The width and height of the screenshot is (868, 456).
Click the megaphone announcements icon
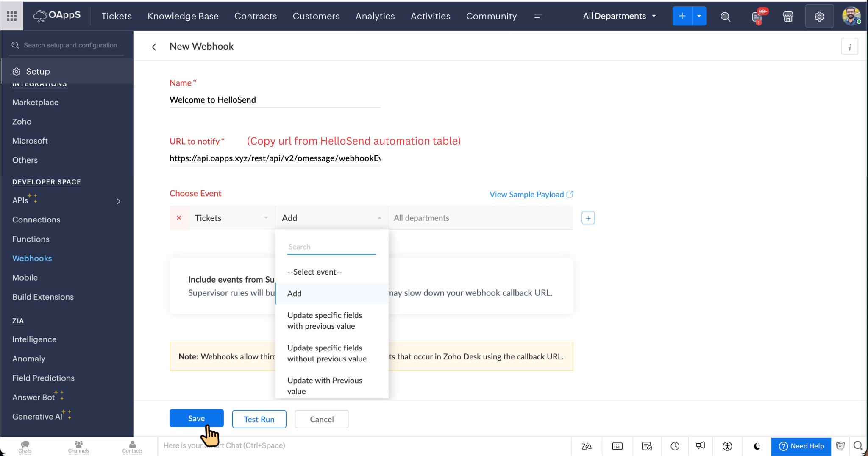701,446
